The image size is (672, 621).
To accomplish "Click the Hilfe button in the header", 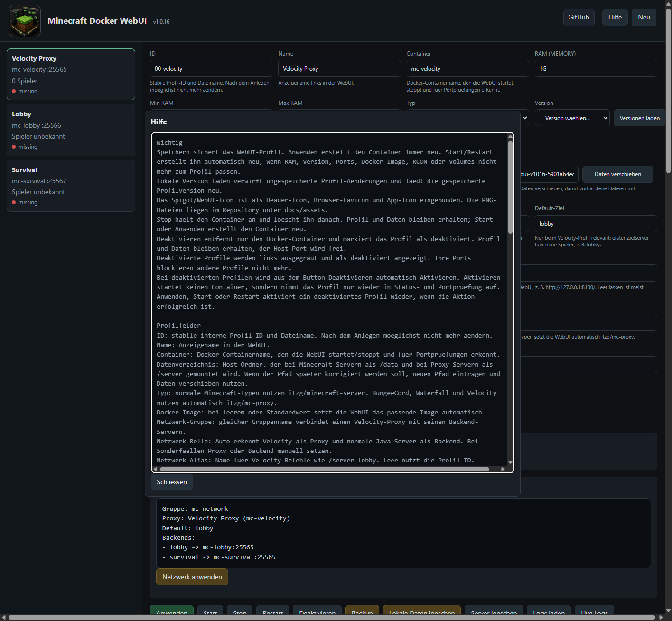I will click(615, 18).
